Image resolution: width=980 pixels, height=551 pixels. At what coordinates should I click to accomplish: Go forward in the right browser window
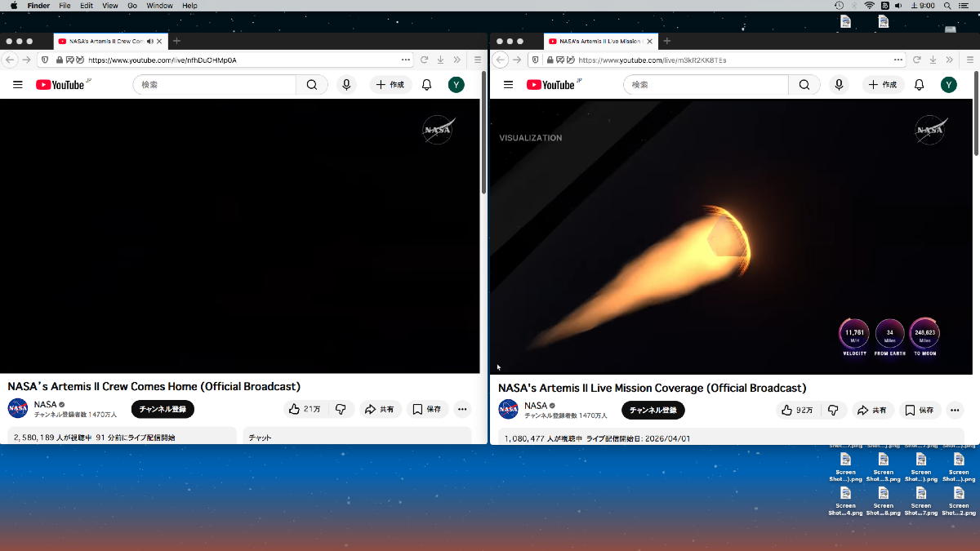point(518,60)
